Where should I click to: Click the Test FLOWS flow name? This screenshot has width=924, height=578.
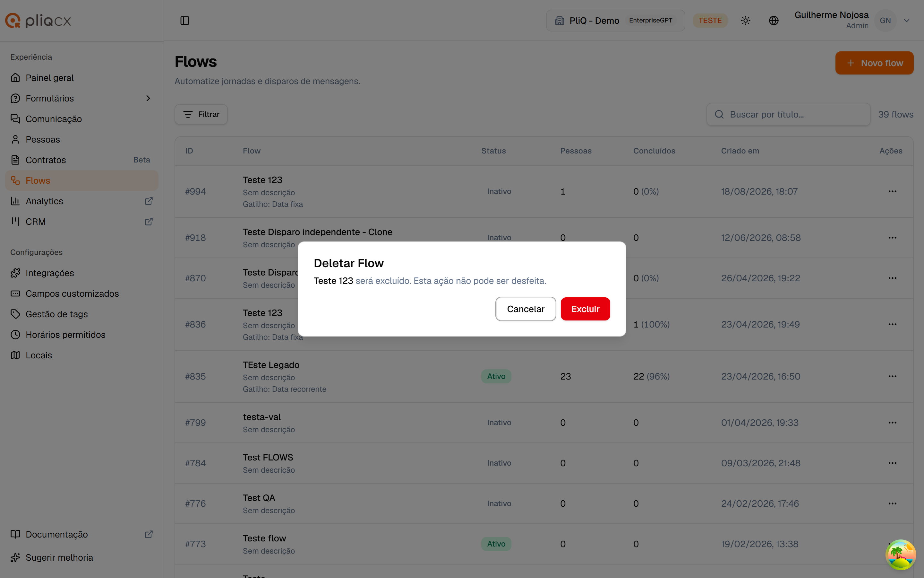(268, 458)
